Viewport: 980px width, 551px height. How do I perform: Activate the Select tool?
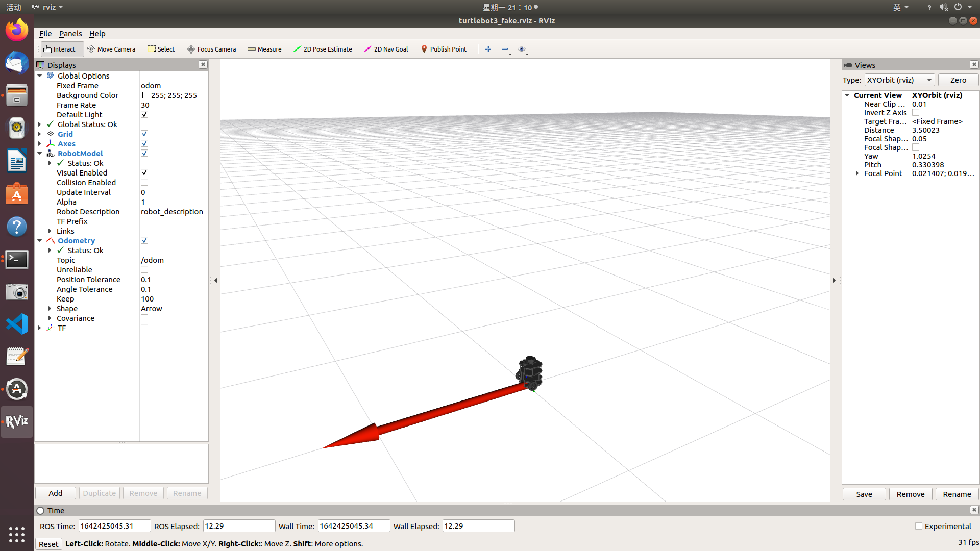click(161, 49)
